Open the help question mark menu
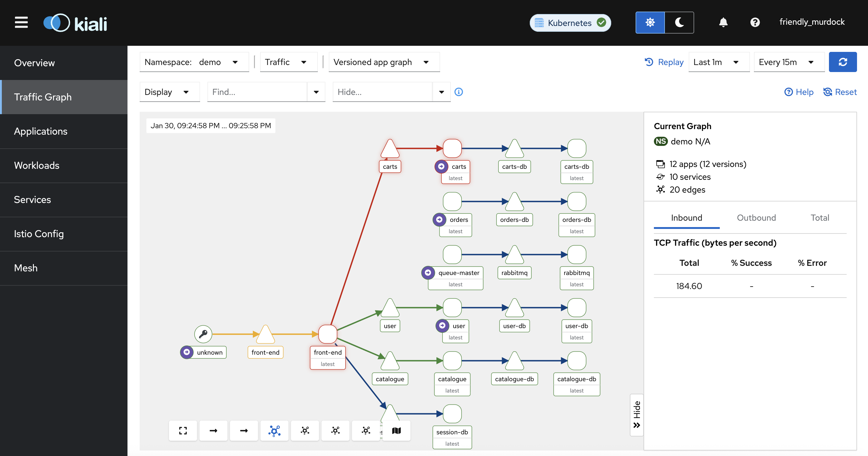The height and width of the screenshot is (456, 868). 755,22
